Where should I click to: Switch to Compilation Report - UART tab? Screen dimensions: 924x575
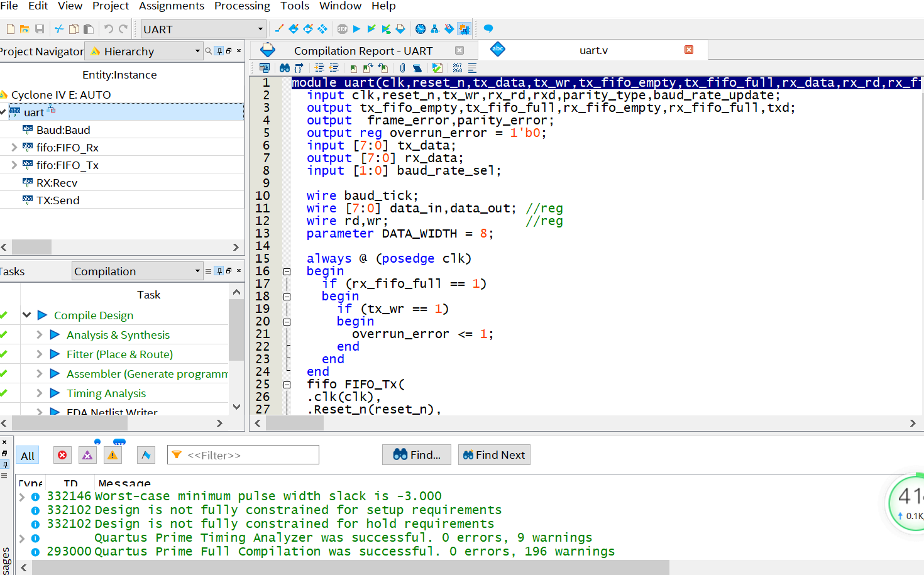coord(363,51)
